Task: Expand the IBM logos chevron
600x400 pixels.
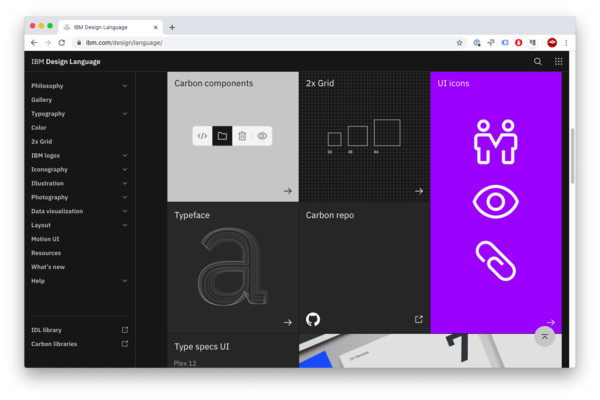Action: 125,155
